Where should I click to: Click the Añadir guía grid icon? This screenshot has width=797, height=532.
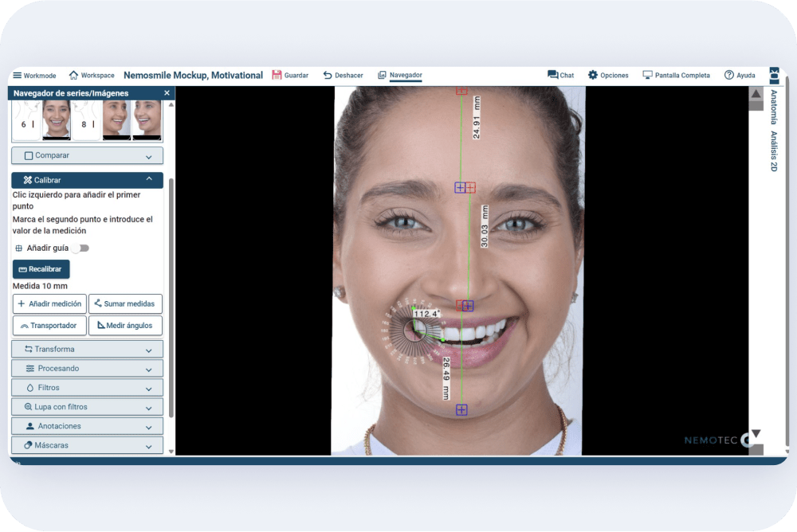coord(19,248)
